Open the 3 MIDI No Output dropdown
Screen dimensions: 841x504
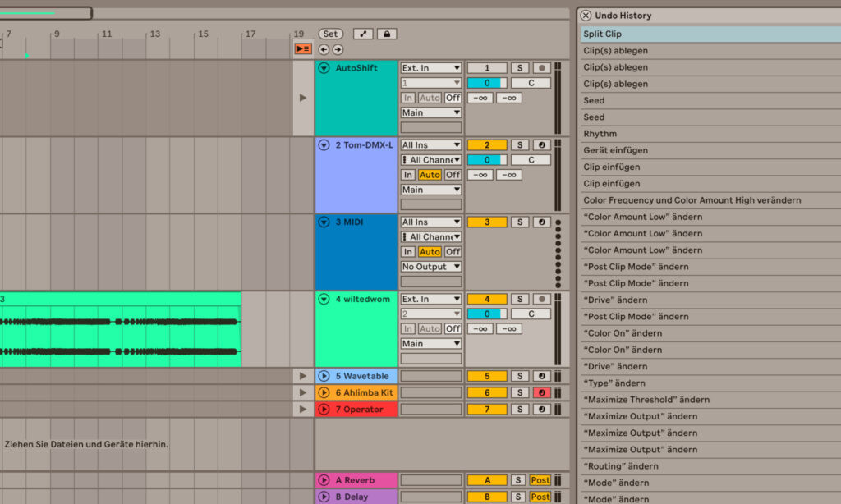(431, 267)
